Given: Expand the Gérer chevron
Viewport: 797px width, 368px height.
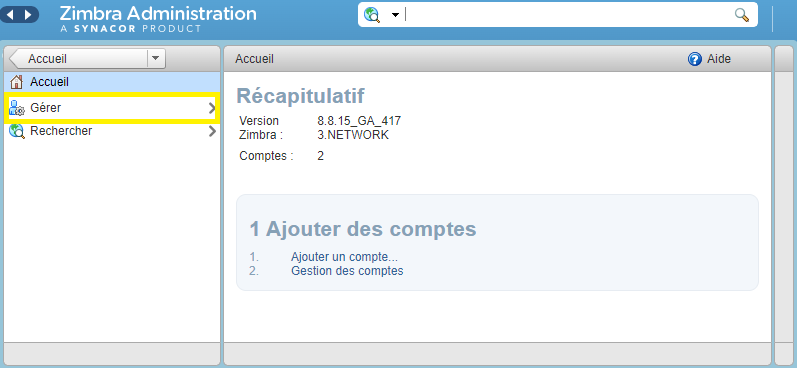Looking at the screenshot, I should (x=212, y=108).
